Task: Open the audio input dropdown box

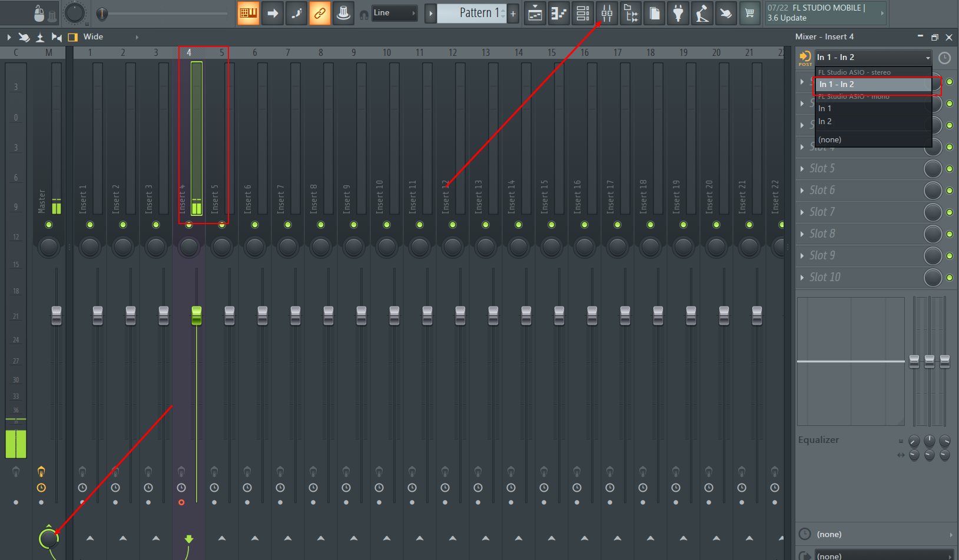Action: click(874, 57)
